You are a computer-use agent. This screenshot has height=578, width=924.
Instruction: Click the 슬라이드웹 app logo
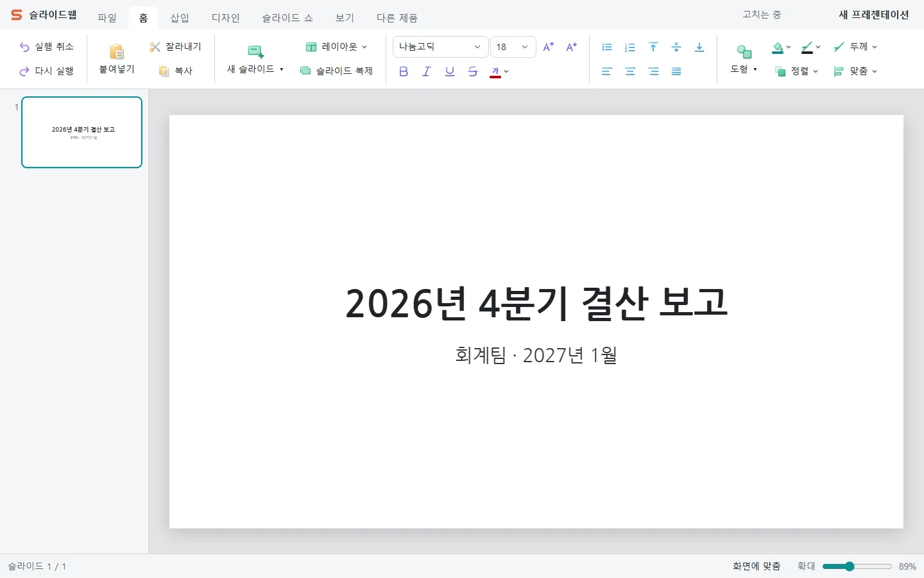coord(44,15)
